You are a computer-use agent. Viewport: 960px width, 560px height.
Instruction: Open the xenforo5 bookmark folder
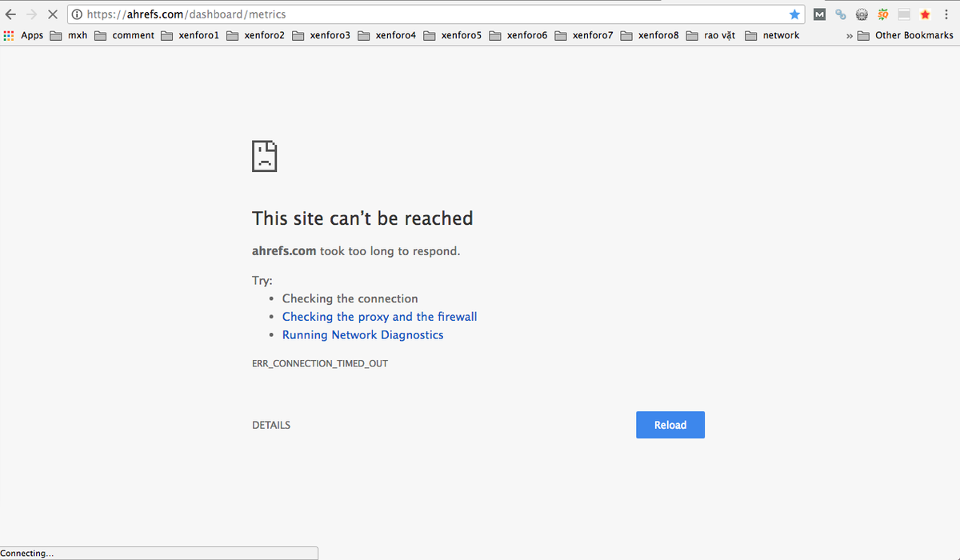pos(452,35)
